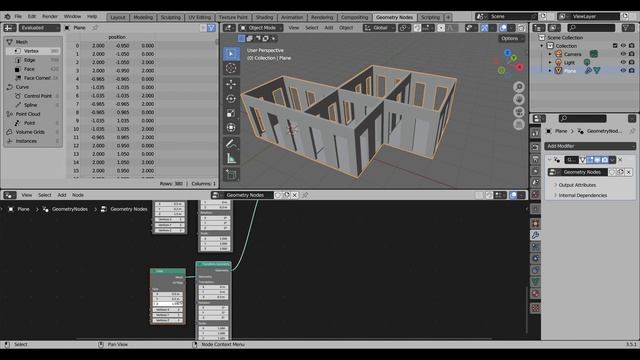Click the Blender logo icon in menu bar

(7, 17)
